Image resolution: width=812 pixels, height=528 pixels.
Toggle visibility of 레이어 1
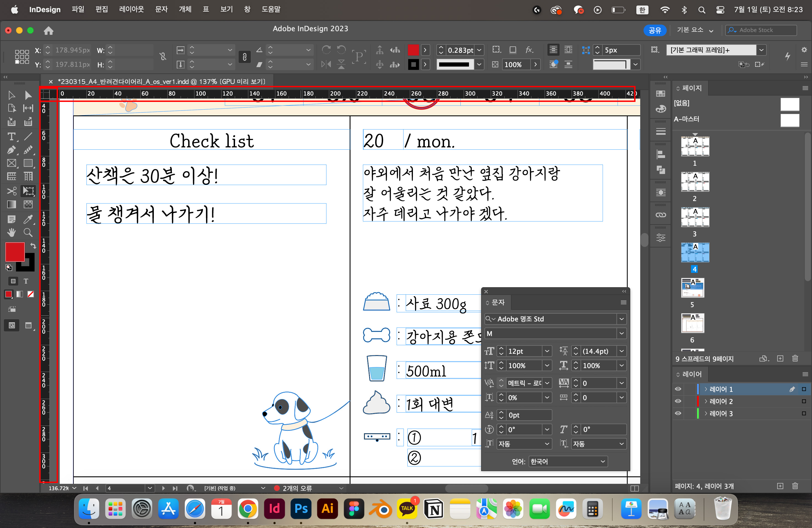point(677,389)
